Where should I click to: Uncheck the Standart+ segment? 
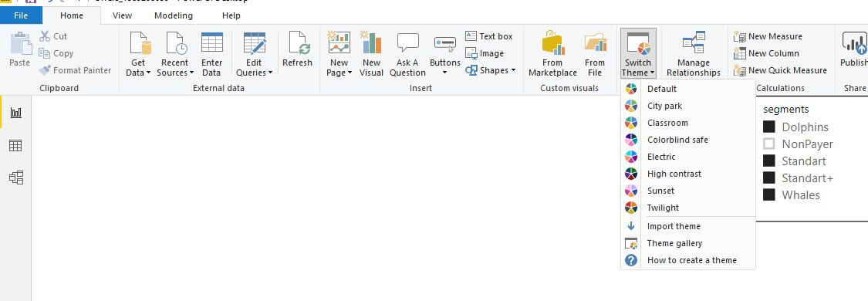click(769, 178)
